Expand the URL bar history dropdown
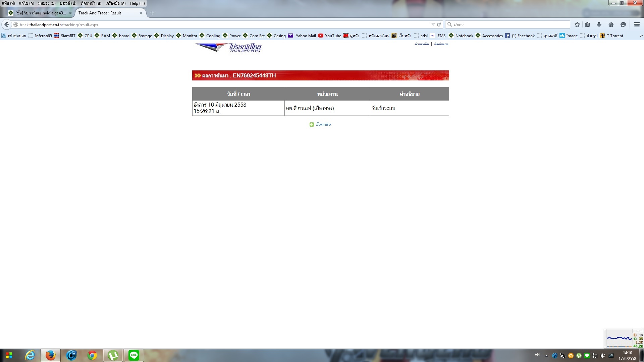The width and height of the screenshot is (644, 362). tap(433, 24)
